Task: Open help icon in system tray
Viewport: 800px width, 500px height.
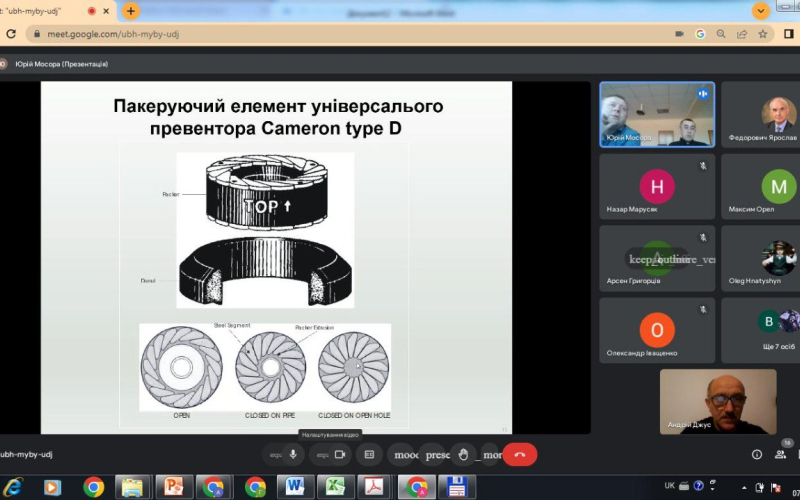Action: (698, 485)
